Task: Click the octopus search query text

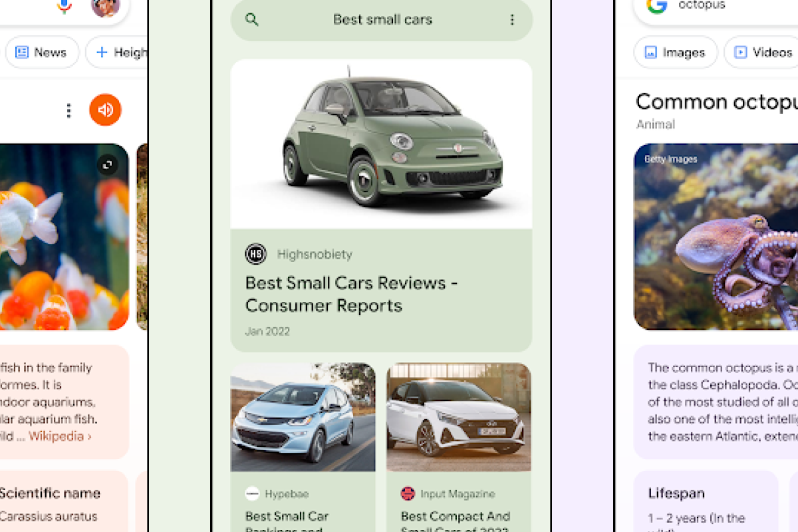Action: click(x=702, y=5)
